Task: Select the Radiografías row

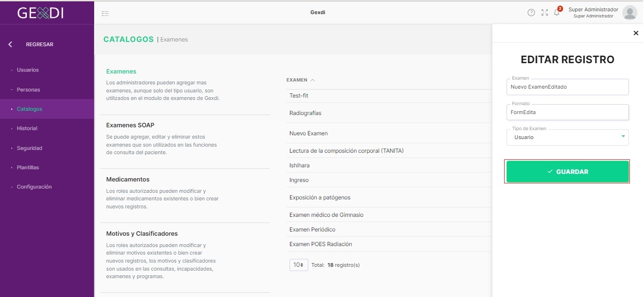Action: (x=389, y=113)
